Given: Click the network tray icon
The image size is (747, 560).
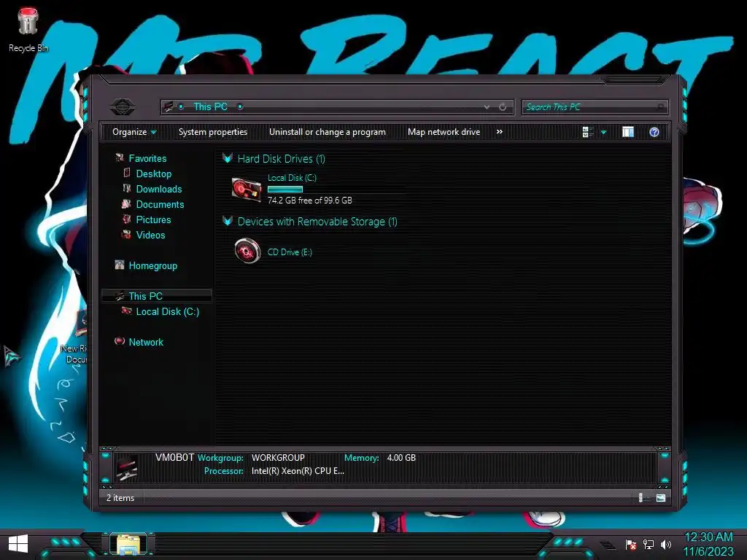Looking at the screenshot, I should 649,544.
